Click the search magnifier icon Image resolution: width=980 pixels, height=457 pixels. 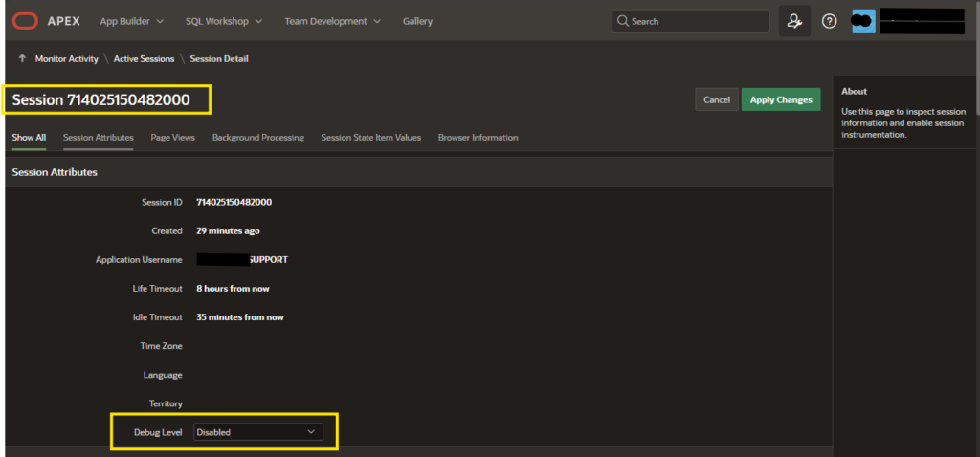(622, 21)
